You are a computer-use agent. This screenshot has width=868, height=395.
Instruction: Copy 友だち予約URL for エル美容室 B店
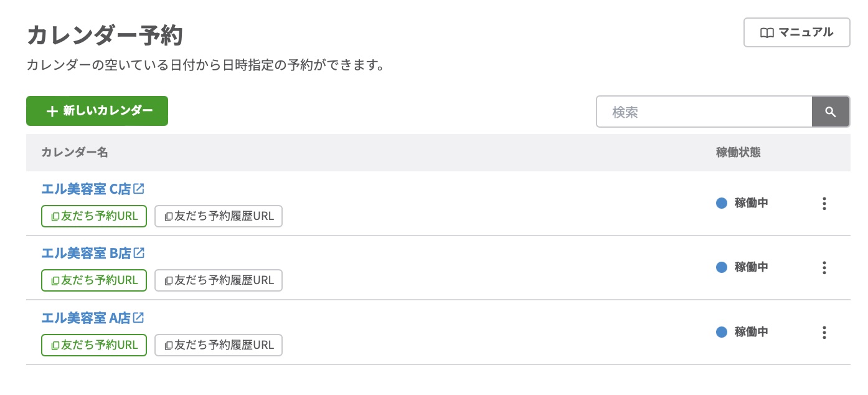point(94,280)
